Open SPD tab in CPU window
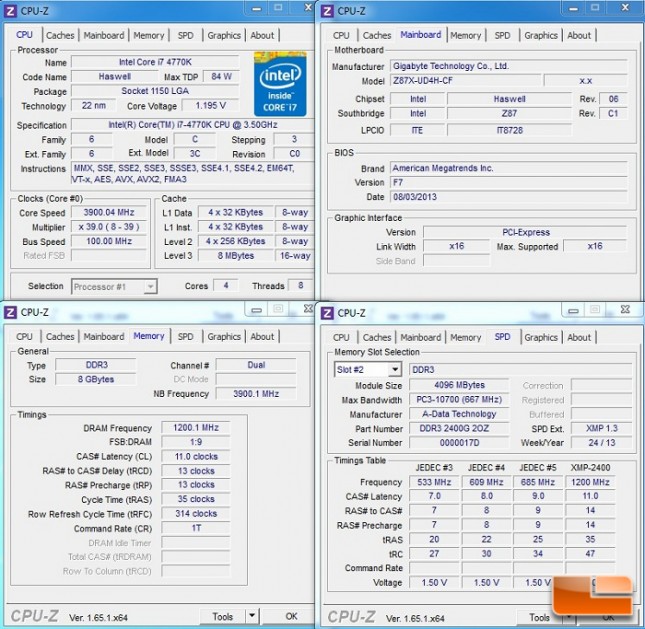This screenshot has height=629, width=645. [186, 35]
